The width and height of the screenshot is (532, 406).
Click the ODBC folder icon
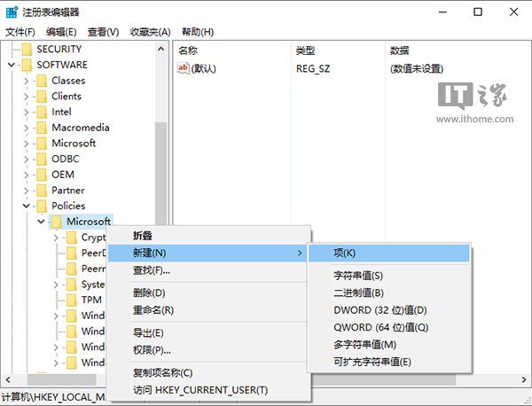pos(42,159)
